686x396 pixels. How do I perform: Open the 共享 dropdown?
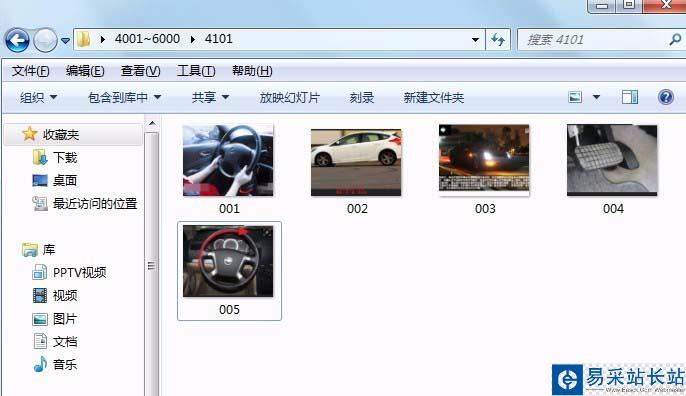pyautogui.click(x=210, y=97)
